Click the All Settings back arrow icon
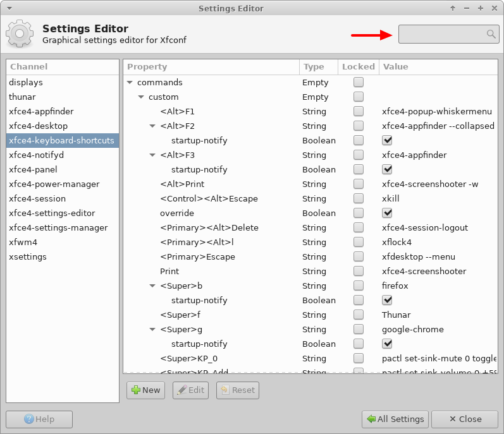This screenshot has width=504, height=434. [371, 419]
